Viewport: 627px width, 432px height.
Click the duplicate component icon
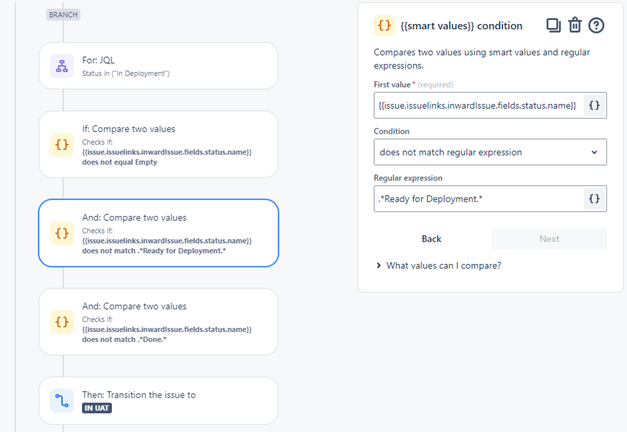click(x=553, y=25)
